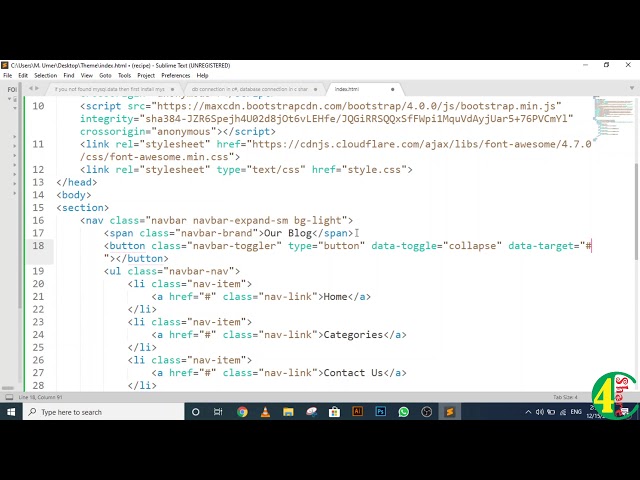Open Cortana from the taskbar
This screenshot has width=640, height=480.
point(196,412)
